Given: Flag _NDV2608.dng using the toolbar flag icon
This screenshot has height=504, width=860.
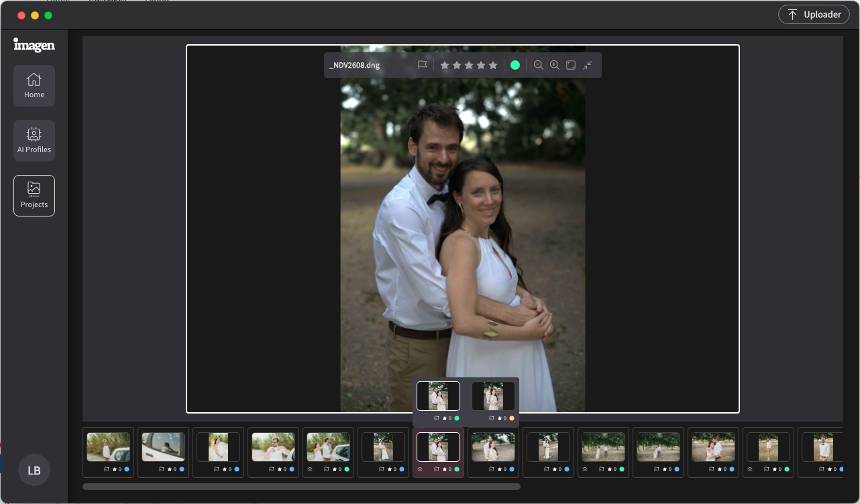Looking at the screenshot, I should pyautogui.click(x=423, y=65).
